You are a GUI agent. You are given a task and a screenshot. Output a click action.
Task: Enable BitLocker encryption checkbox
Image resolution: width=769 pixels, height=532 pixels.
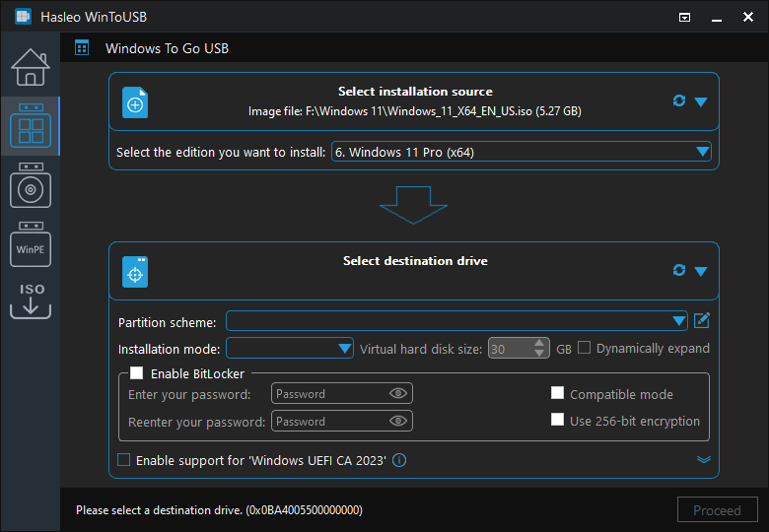pos(136,373)
